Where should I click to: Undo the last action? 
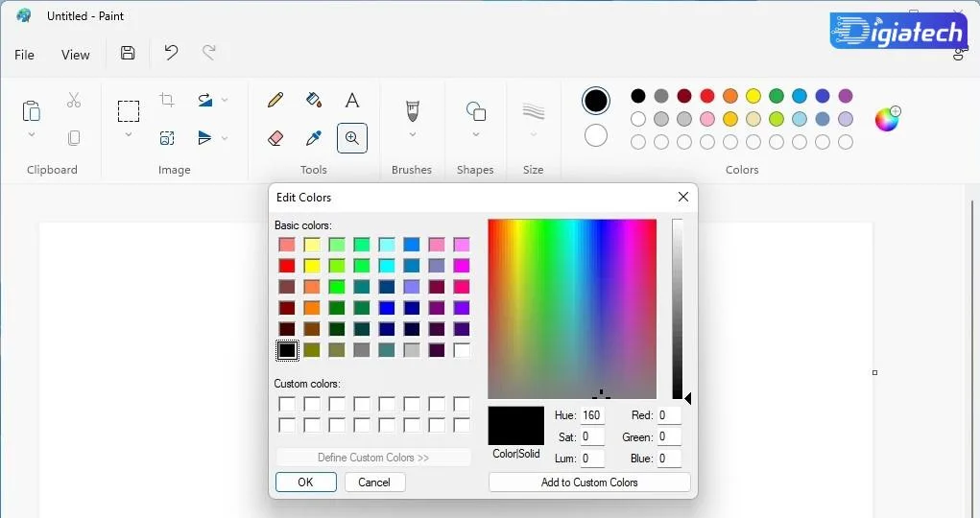click(171, 53)
